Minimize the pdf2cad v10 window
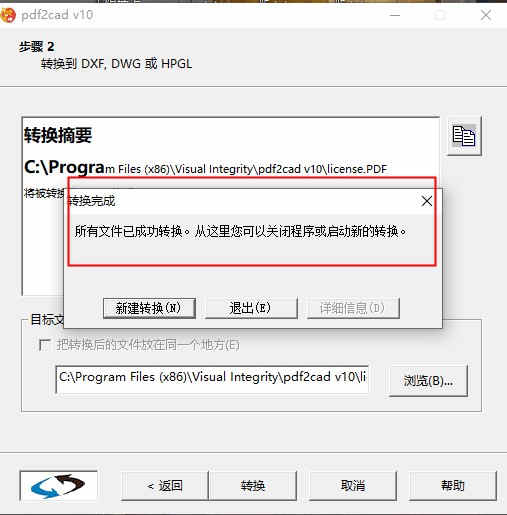The image size is (507, 515). pyautogui.click(x=395, y=15)
